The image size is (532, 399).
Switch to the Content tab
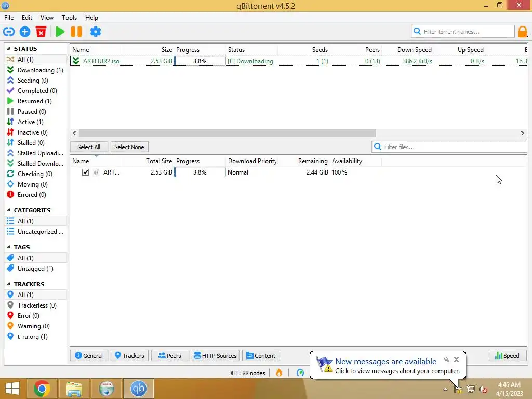pyautogui.click(x=261, y=355)
